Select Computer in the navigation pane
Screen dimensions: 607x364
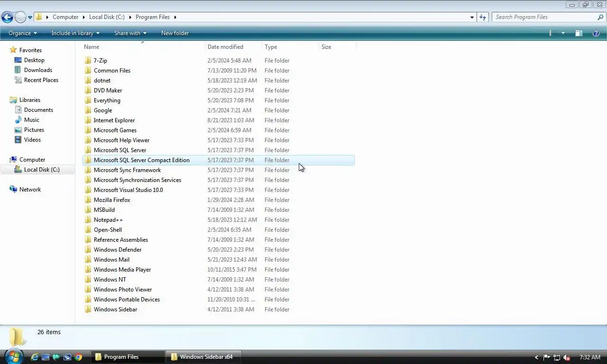coord(32,160)
